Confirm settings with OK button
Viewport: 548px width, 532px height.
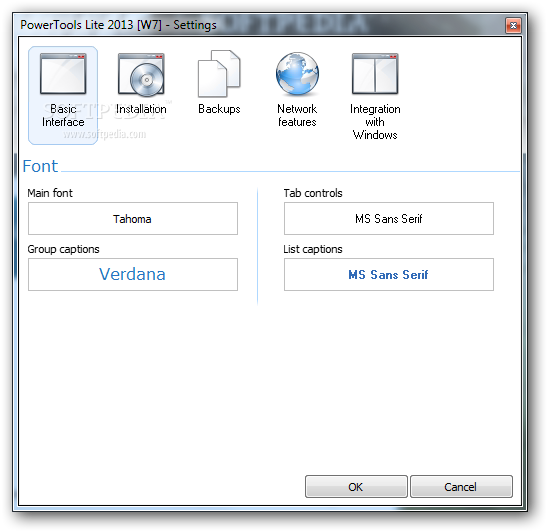click(x=356, y=487)
